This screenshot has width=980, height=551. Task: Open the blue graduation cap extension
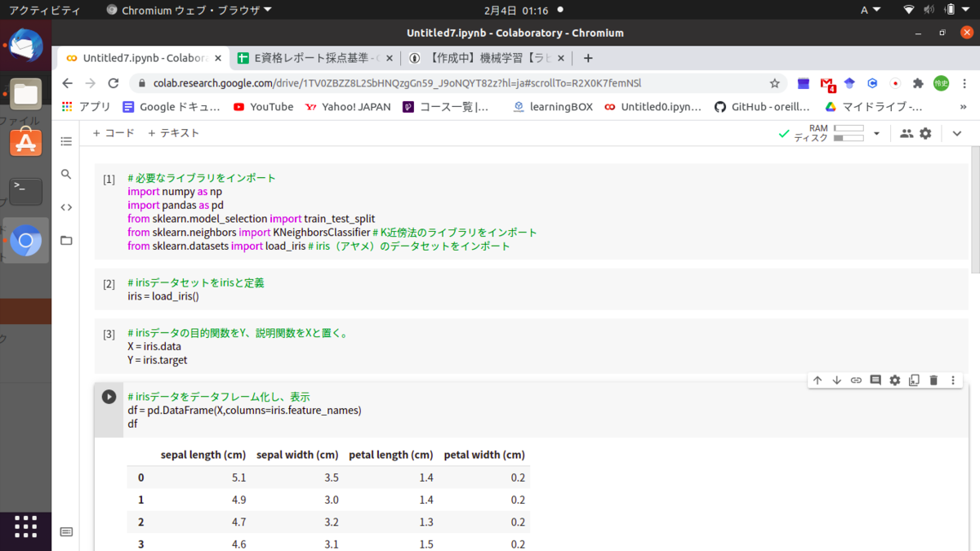(x=849, y=83)
